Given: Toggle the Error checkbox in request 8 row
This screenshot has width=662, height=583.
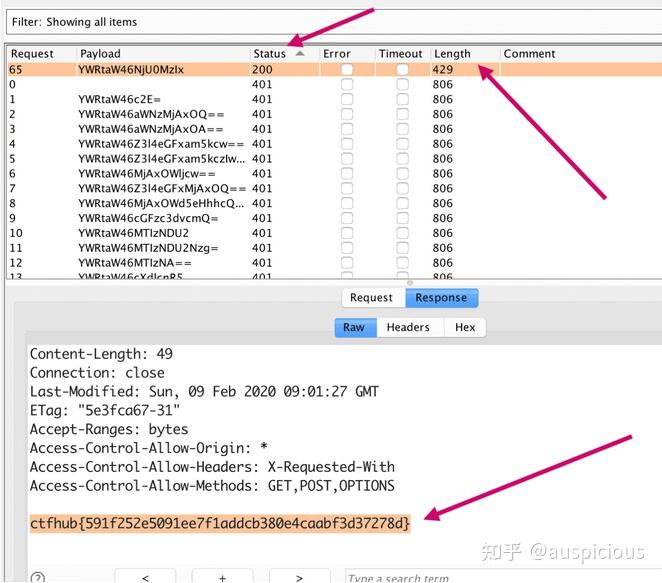Looking at the screenshot, I should coord(347,203).
